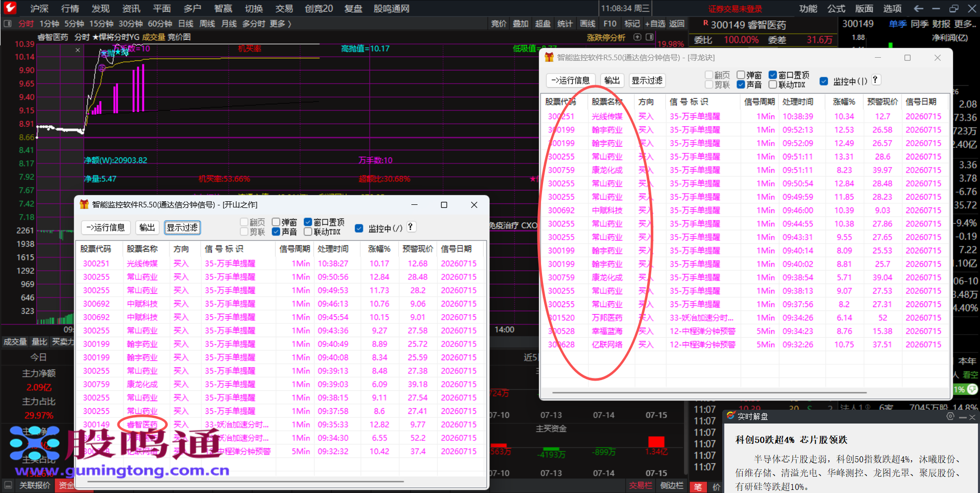Switch to the 5分钟 chart period
The height and width of the screenshot is (493, 980).
click(74, 24)
